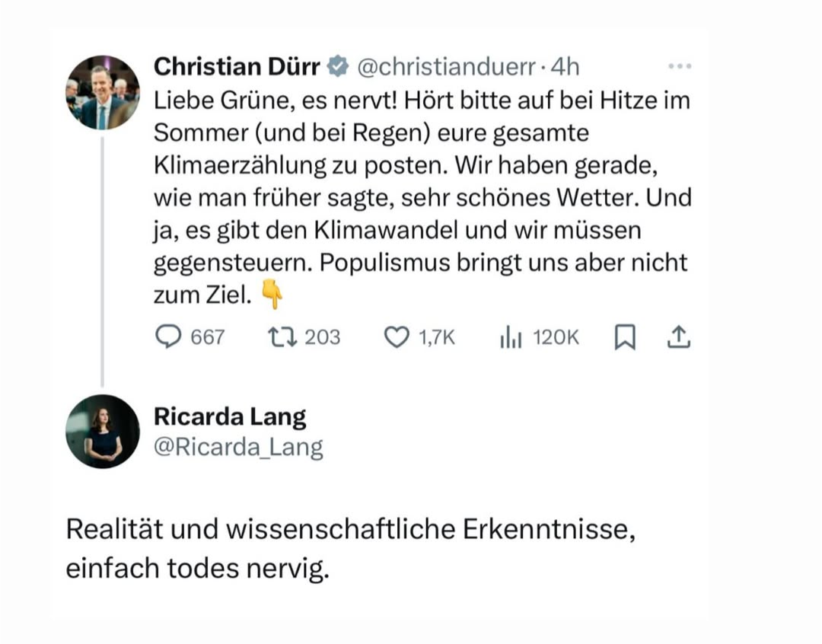Click the 1,7K like count

(x=437, y=336)
